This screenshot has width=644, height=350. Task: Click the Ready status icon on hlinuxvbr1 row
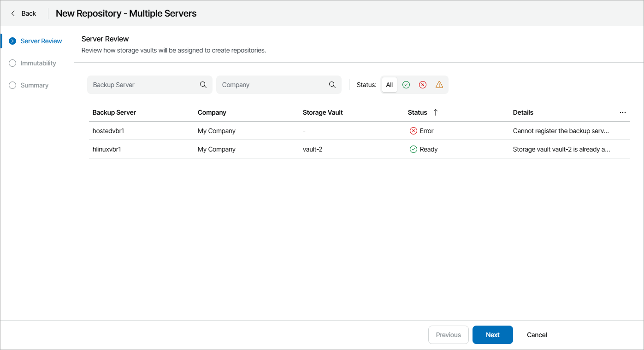coord(414,149)
